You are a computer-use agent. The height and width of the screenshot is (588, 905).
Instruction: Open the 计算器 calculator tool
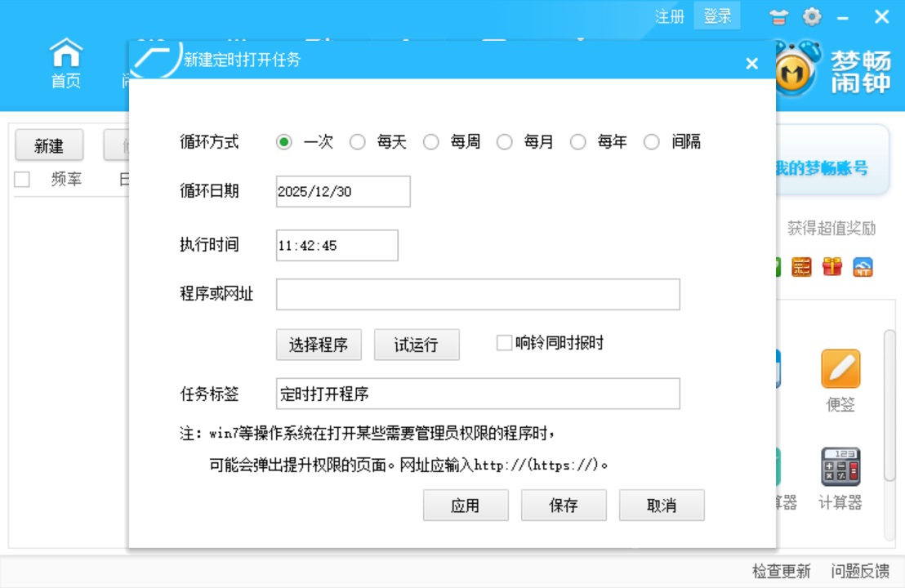pyautogui.click(x=840, y=470)
